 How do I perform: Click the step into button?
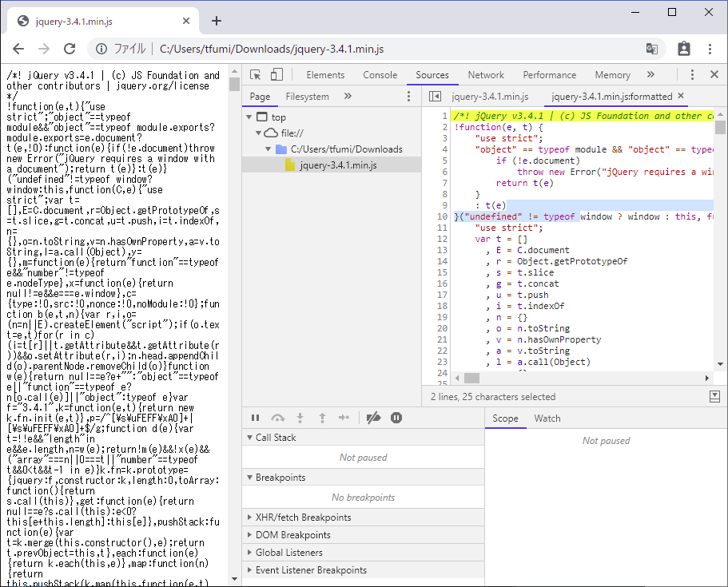point(300,418)
